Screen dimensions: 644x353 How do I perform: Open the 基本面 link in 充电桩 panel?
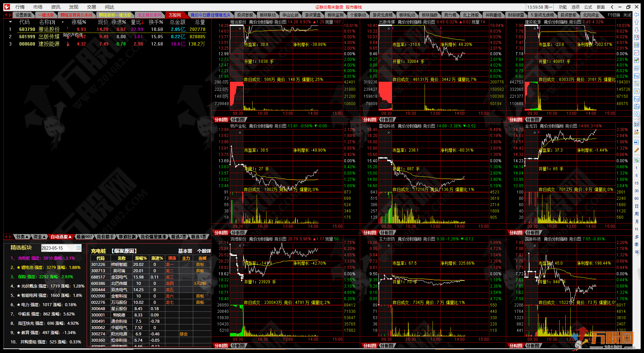(185, 251)
